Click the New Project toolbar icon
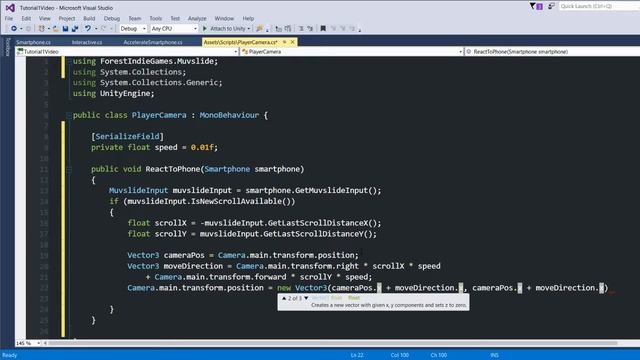The height and width of the screenshot is (360, 640). point(41,29)
